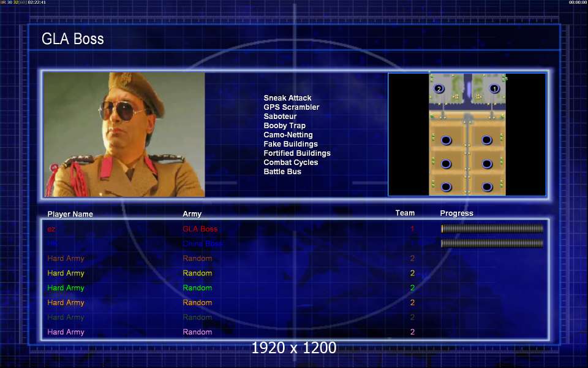Choose the bottom-left empty start slot on map
Screen dimensions: 588x368
coord(446,186)
